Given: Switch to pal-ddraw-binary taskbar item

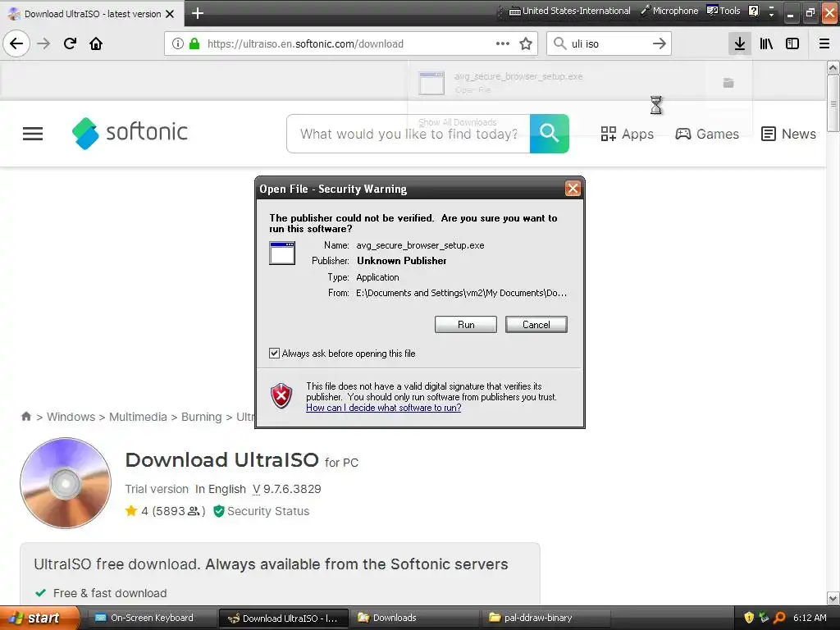Looking at the screenshot, I should 545,618.
